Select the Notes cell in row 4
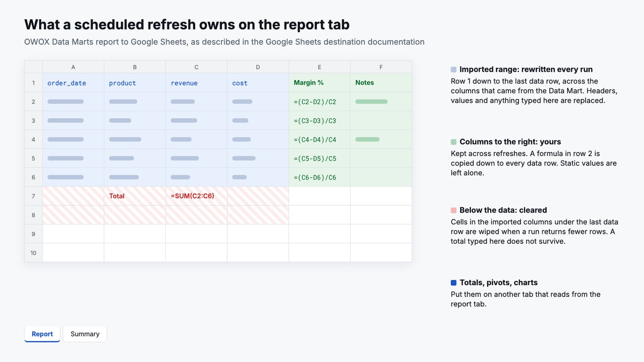Screen dimensions: 644x362 coord(381,139)
